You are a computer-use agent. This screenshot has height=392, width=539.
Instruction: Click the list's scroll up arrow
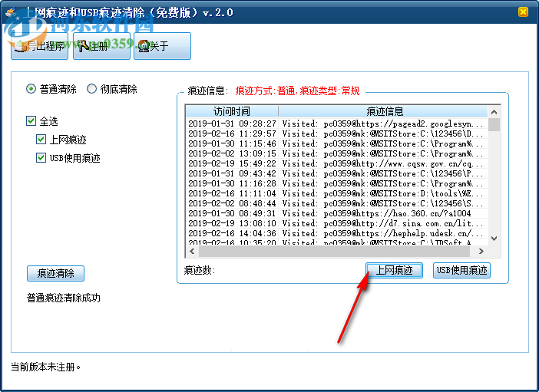[x=494, y=112]
